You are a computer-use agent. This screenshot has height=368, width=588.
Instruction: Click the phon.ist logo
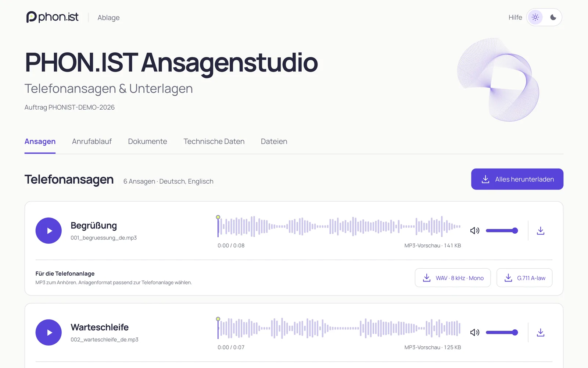click(52, 17)
